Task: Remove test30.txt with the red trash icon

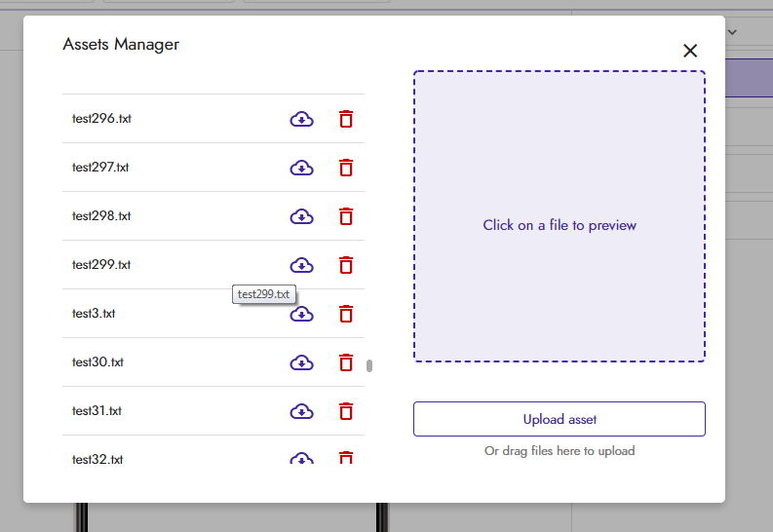Action: coord(346,362)
